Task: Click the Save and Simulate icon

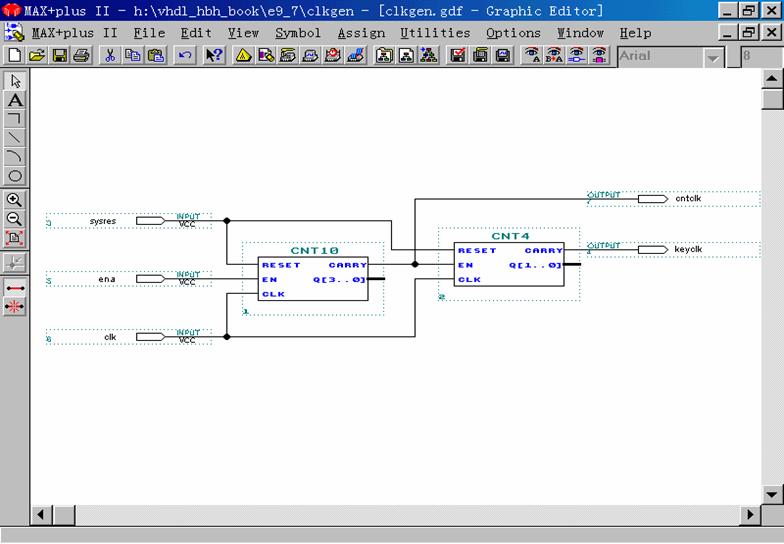Action: pyautogui.click(x=502, y=55)
